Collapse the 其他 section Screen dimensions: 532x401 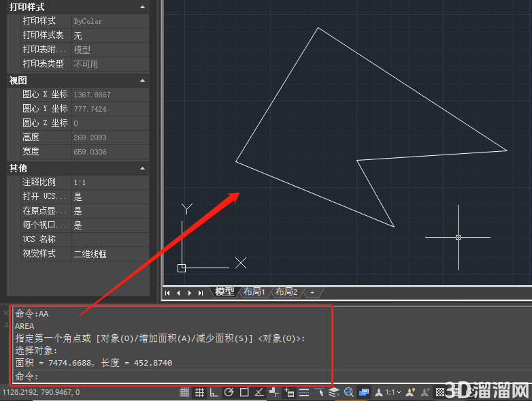click(142, 168)
